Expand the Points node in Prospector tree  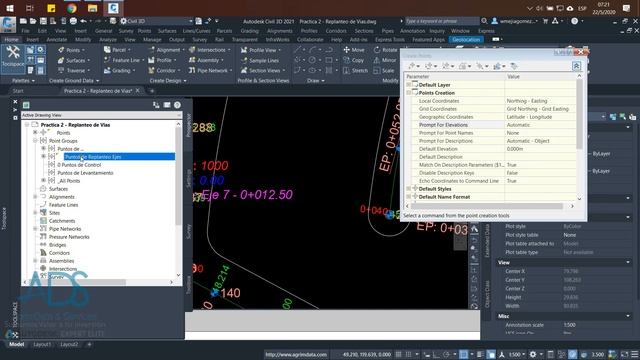(x=35, y=133)
